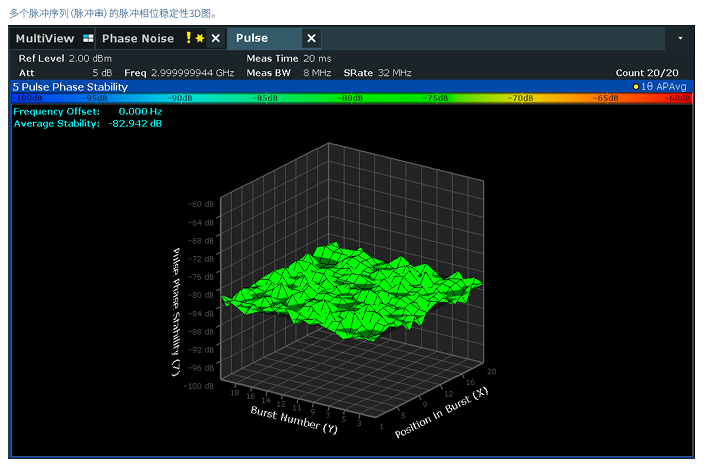Click the Meas BW 8 MHz setting

tap(289, 73)
